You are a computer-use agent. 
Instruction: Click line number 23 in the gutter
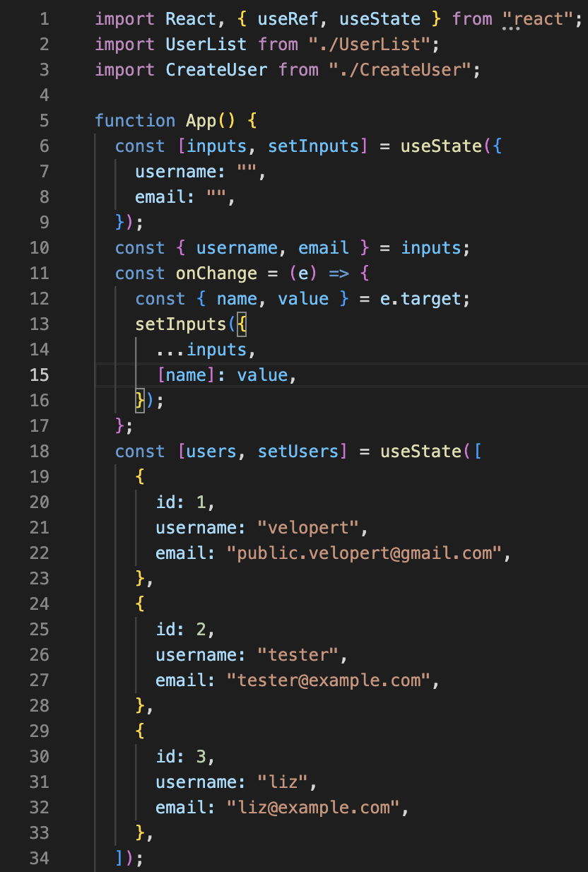(x=40, y=579)
